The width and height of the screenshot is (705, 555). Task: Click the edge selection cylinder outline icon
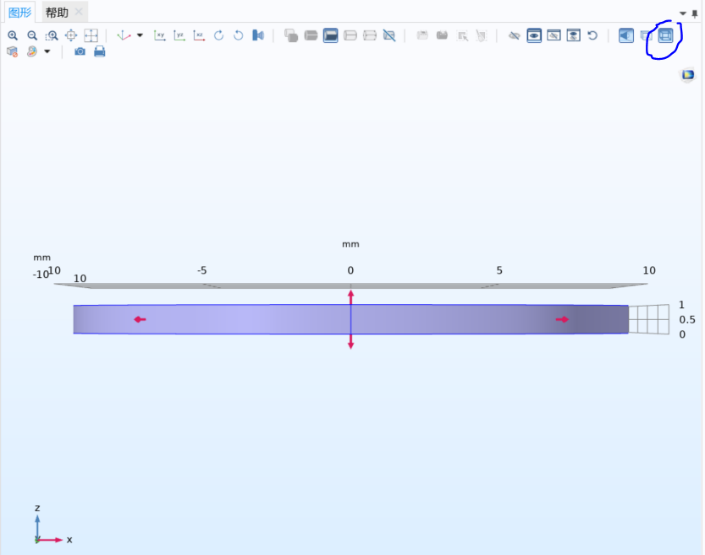(350, 36)
